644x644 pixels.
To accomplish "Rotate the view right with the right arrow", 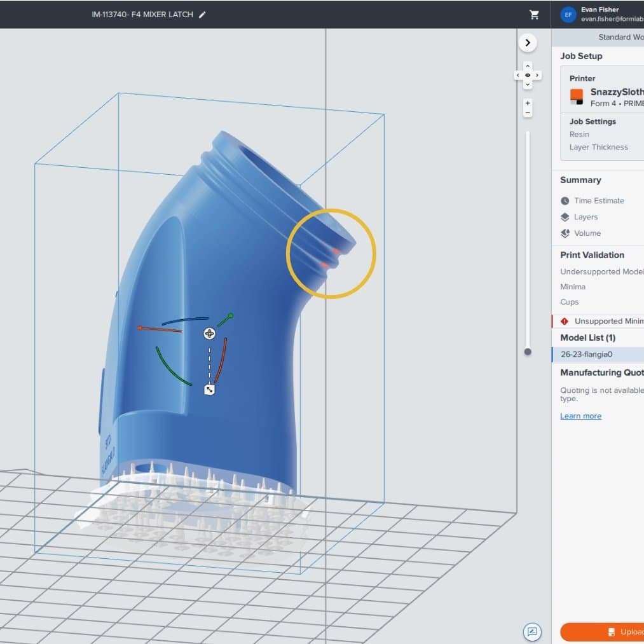I will [x=538, y=75].
